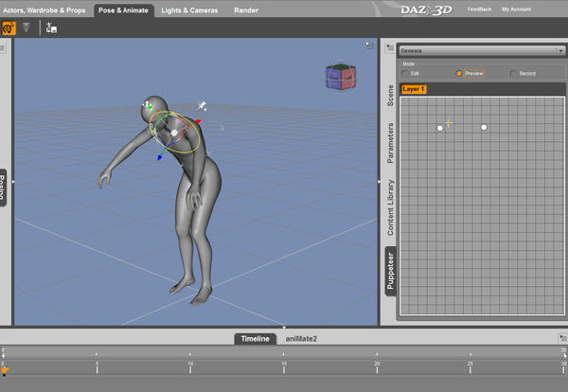Screen dimensions: 568x392
Task: Click the blue axis arrow handle
Action: (x=159, y=157)
